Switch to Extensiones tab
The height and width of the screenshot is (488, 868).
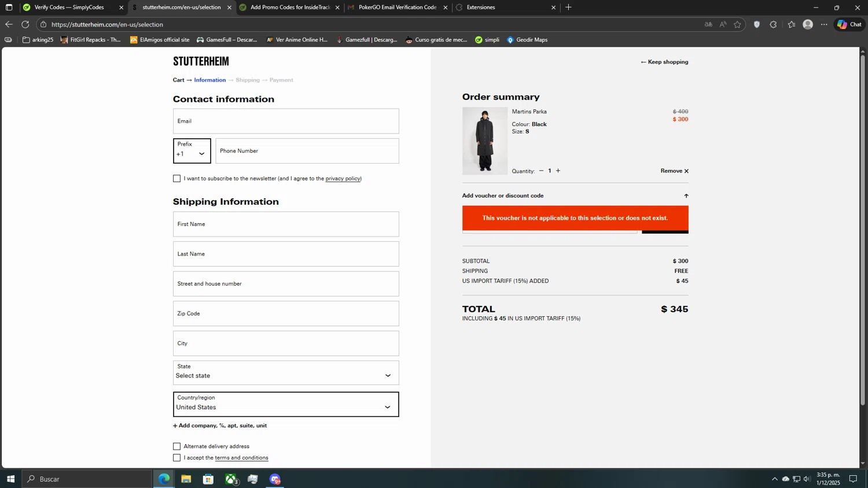pos(480,8)
